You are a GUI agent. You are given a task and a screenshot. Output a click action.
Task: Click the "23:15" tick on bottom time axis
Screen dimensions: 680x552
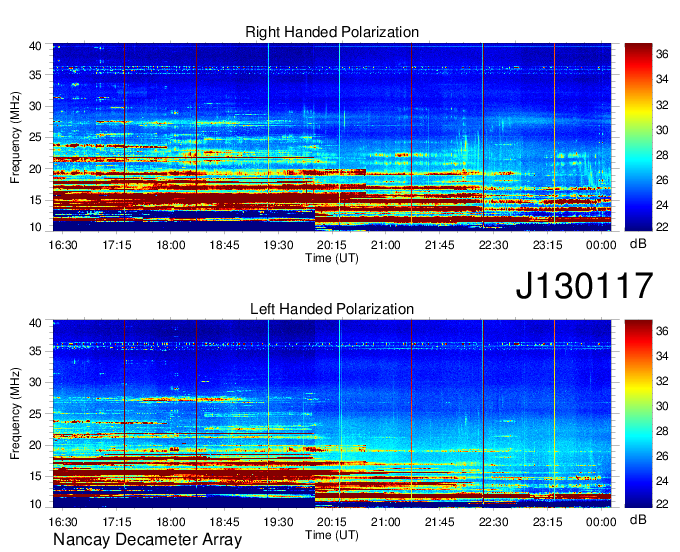pyautogui.click(x=547, y=522)
